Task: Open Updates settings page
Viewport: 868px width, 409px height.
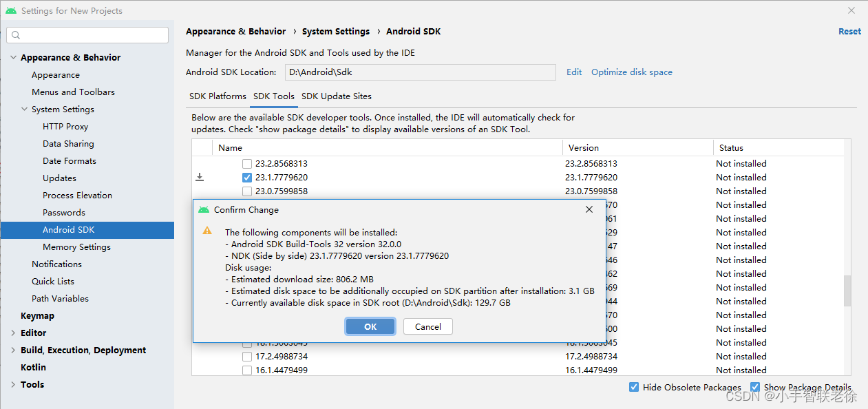Action: (x=59, y=178)
